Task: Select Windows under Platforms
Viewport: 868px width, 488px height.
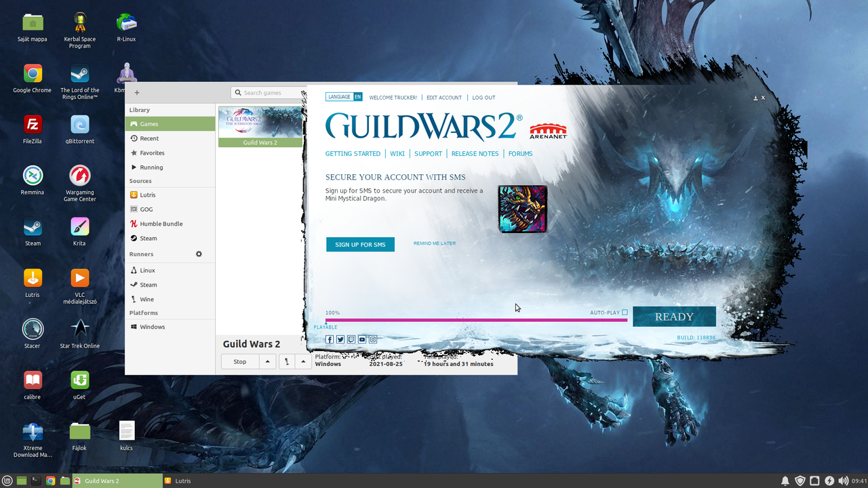Action: pyautogui.click(x=170, y=327)
